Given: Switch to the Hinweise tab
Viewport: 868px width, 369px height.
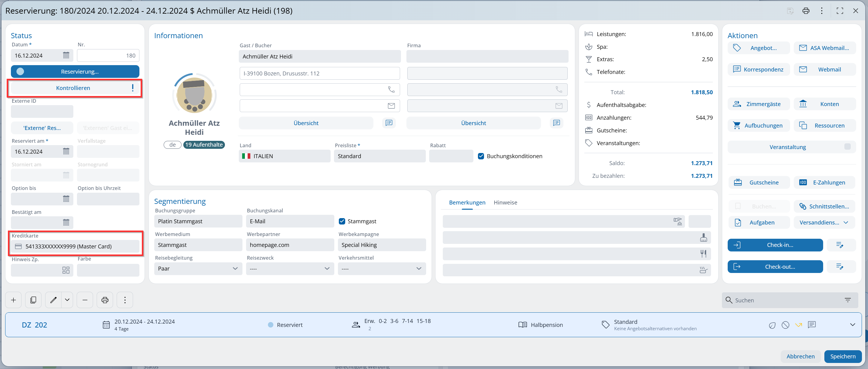Looking at the screenshot, I should 505,202.
